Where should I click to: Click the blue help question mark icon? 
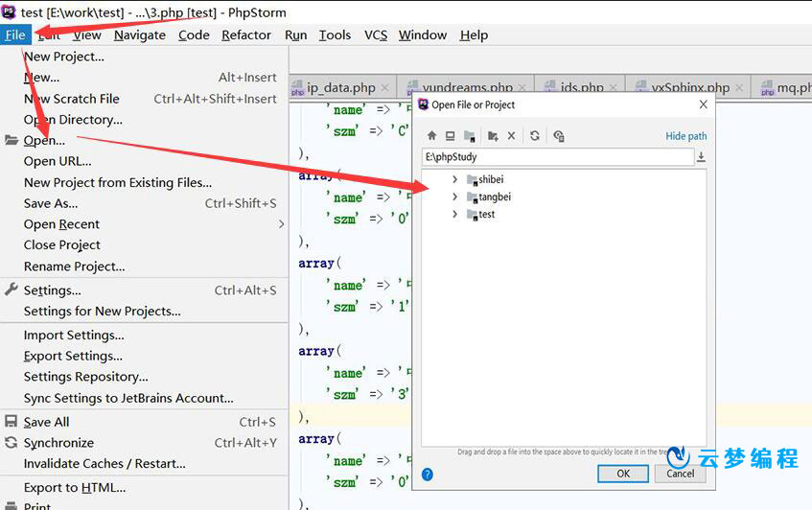428,474
